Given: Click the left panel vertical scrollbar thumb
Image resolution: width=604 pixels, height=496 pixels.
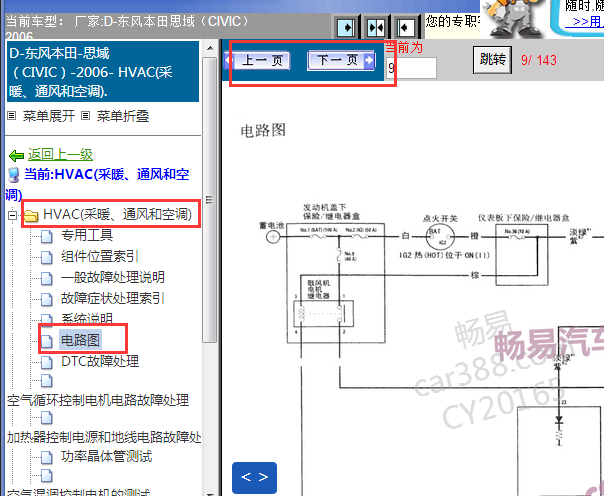Looking at the screenshot, I should [210, 199].
